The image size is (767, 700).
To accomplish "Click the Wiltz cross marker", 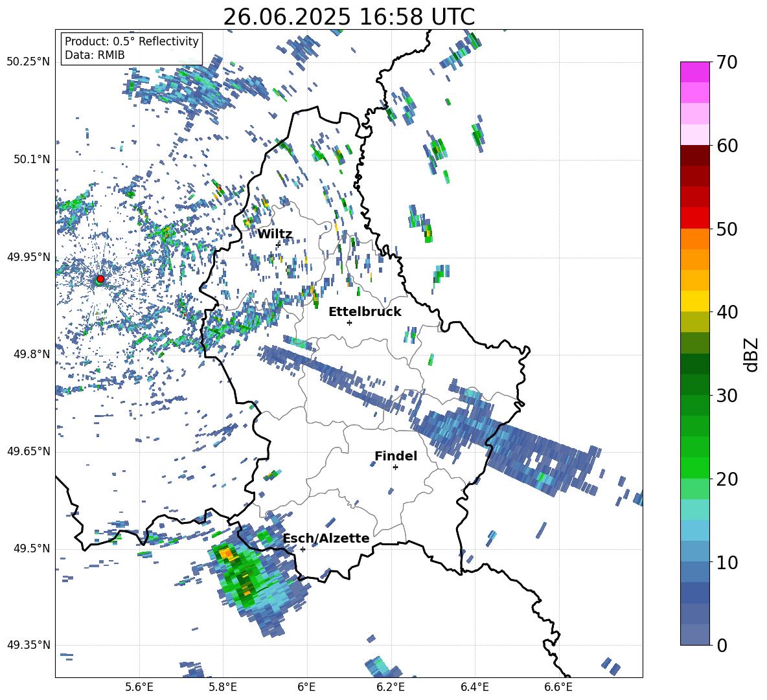I will coord(278,244).
